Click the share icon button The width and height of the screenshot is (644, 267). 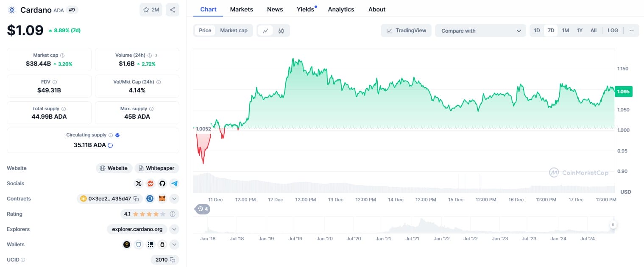coord(173,10)
